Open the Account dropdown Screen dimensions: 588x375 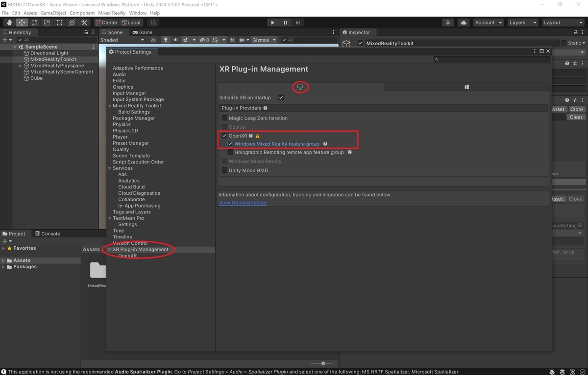(x=488, y=23)
